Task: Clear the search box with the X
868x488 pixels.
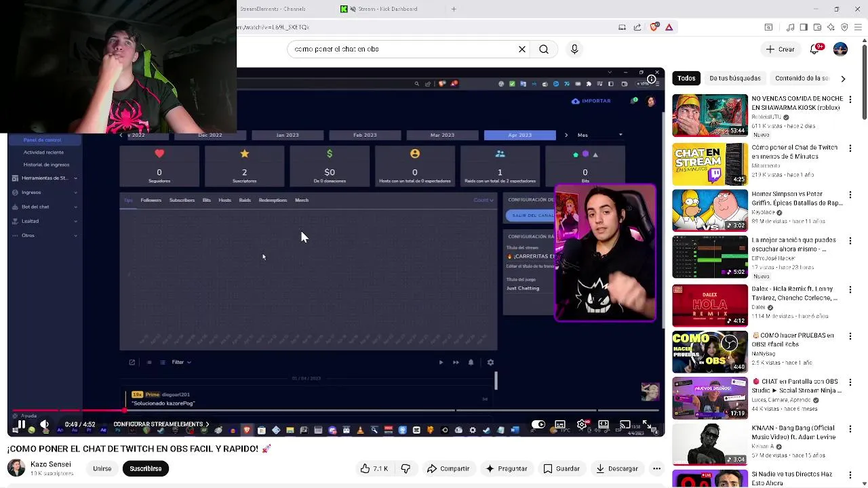Action: [522, 49]
